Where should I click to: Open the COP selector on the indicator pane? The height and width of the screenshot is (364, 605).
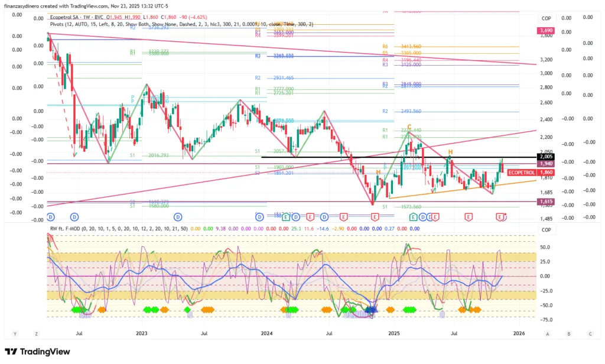pos(547,230)
